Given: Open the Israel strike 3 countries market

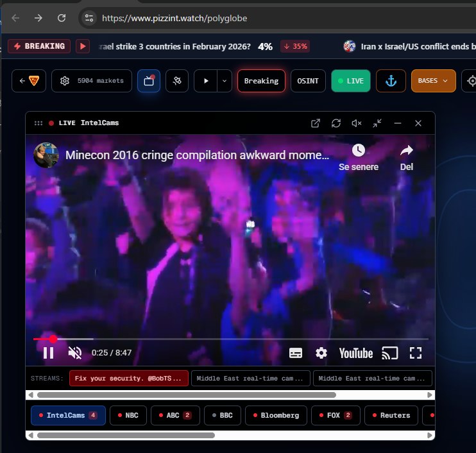Looking at the screenshot, I should point(203,46).
